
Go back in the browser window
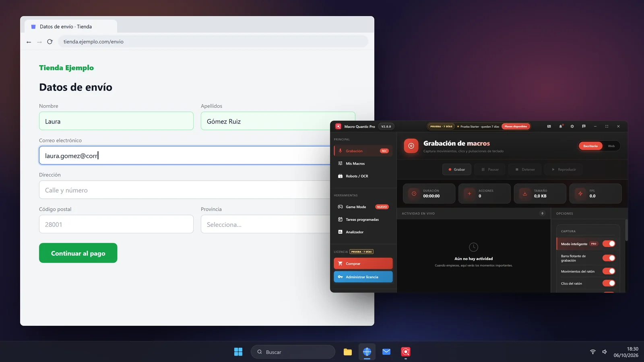pyautogui.click(x=29, y=42)
